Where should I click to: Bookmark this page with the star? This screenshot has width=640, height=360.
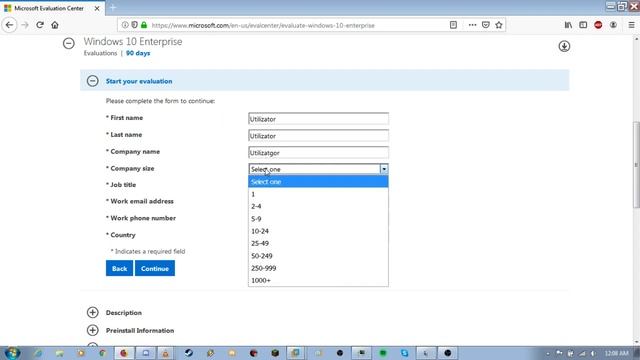[499, 25]
